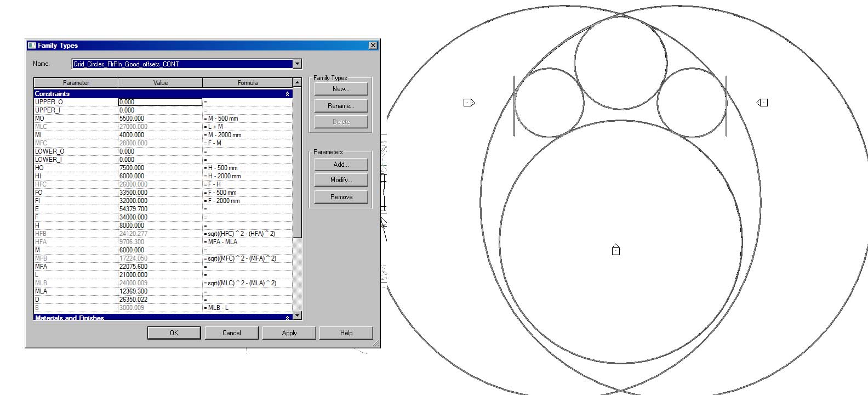Click the F value 34000.000
This screenshot has width=868, height=395.
160,217
